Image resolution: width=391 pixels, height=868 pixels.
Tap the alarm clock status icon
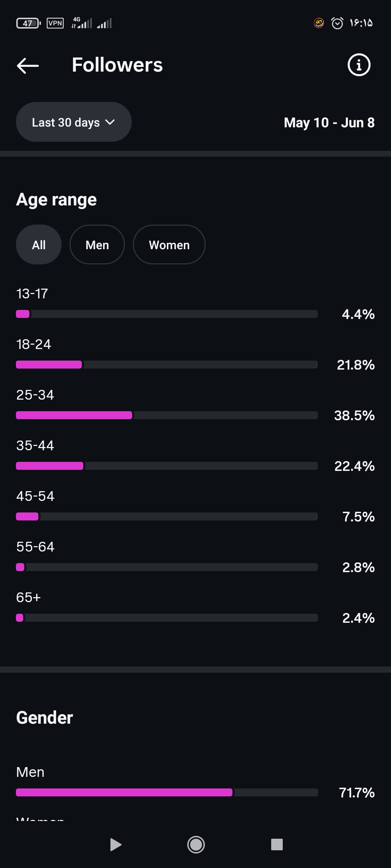[337, 23]
